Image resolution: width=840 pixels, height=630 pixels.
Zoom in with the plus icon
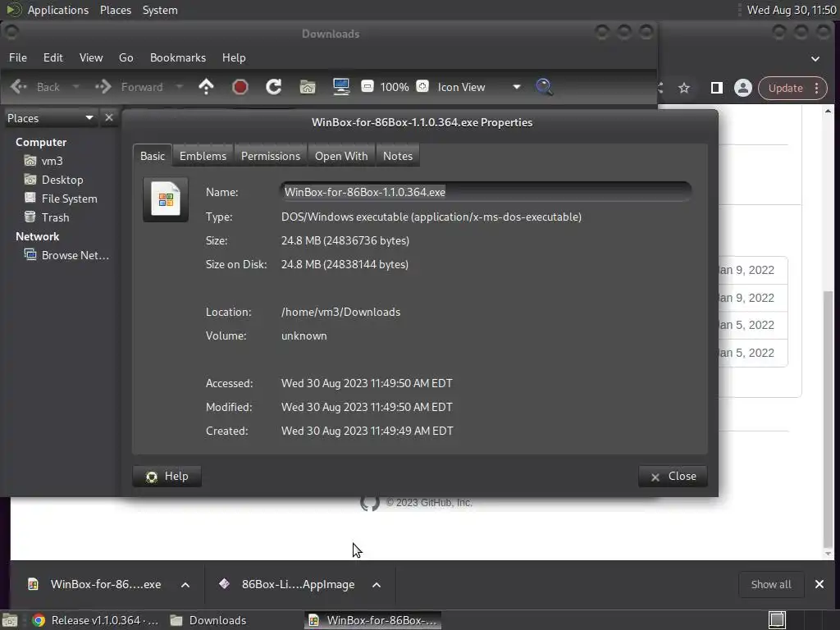click(x=422, y=86)
